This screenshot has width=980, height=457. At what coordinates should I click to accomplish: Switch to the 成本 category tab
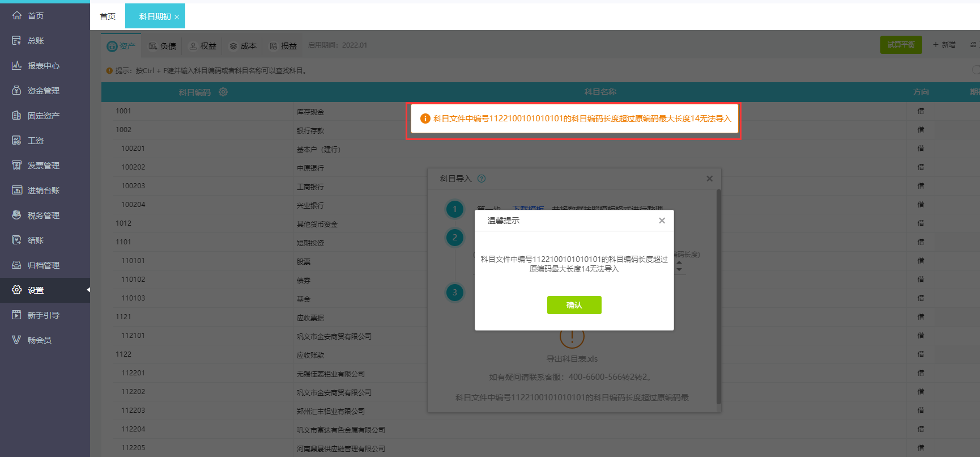click(243, 46)
